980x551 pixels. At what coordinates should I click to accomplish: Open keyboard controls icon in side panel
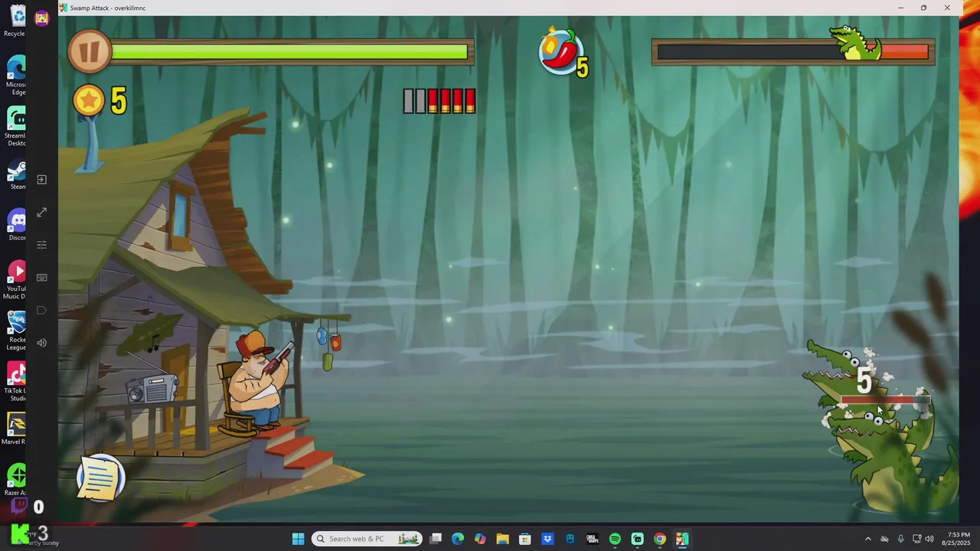41,278
